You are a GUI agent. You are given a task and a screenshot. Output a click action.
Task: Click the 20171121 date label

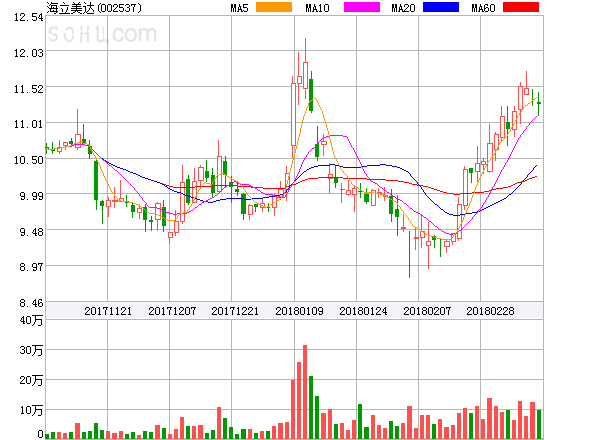[x=108, y=311]
